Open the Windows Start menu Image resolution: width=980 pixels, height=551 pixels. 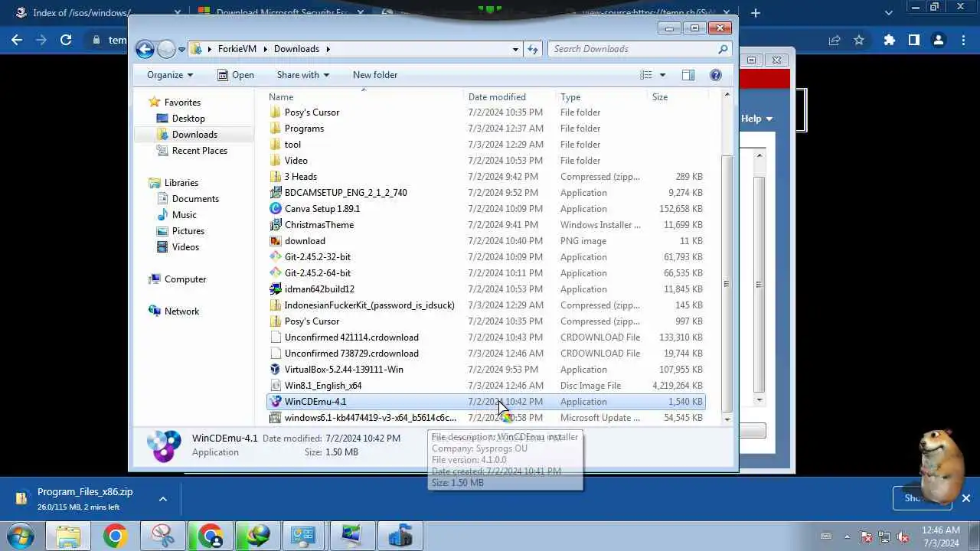[21, 536]
